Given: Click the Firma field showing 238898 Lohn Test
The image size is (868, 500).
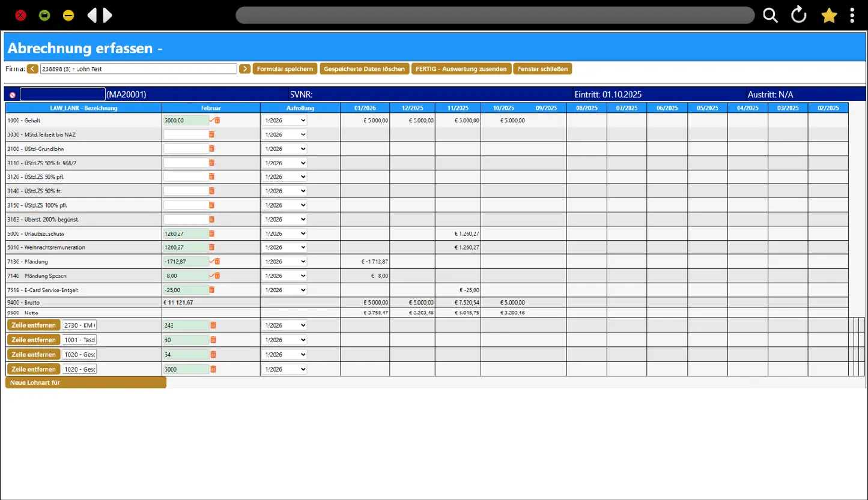Looking at the screenshot, I should pyautogui.click(x=139, y=69).
